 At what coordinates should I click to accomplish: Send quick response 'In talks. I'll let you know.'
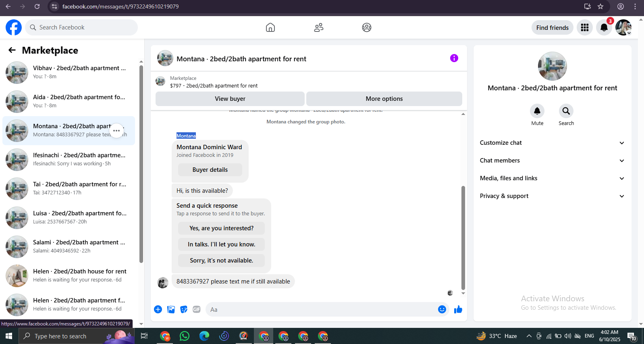[x=221, y=244]
